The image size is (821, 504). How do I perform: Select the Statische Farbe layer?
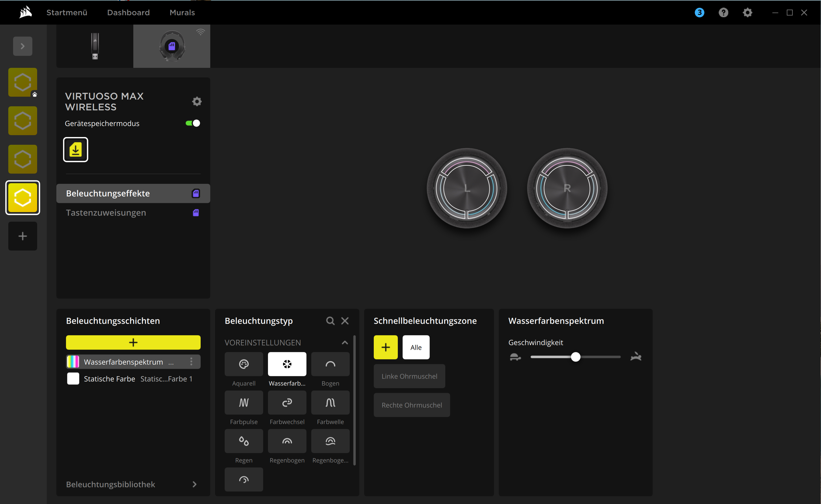133,379
